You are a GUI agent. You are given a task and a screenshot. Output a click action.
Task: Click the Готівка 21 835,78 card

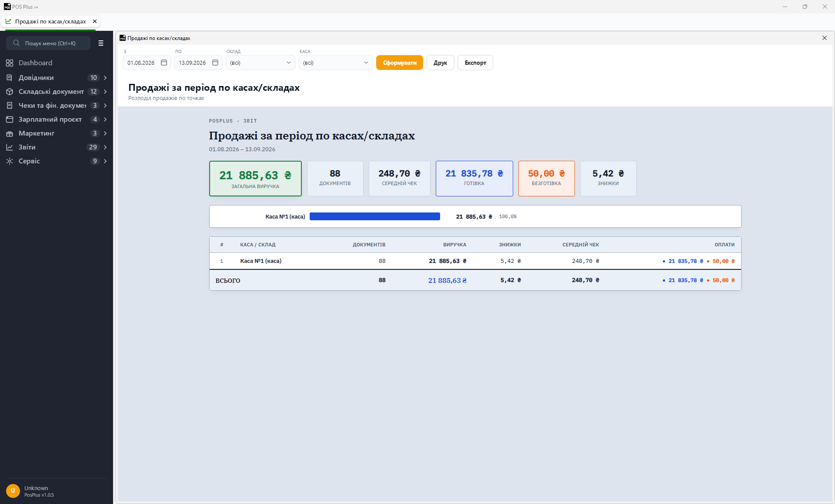pos(474,179)
